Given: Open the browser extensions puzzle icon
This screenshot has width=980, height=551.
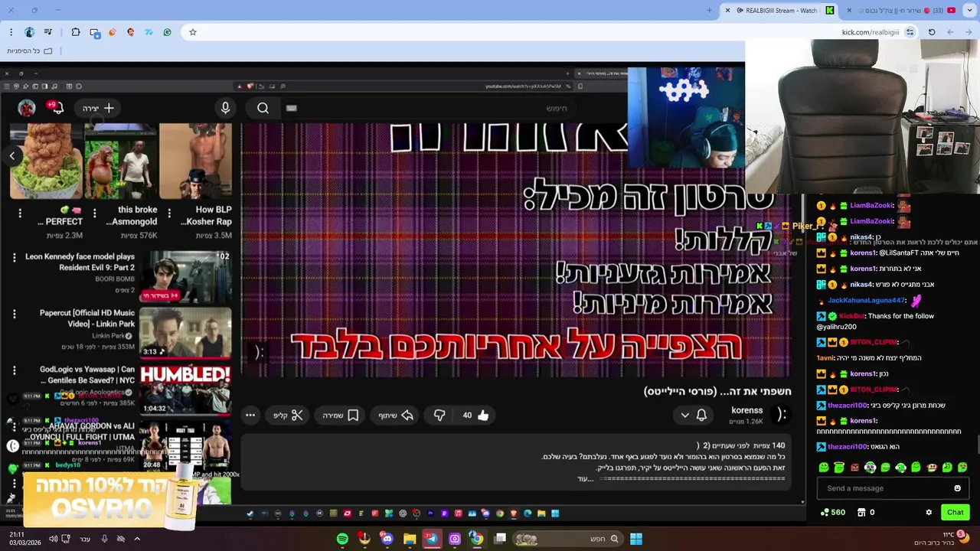Looking at the screenshot, I should pos(76,32).
